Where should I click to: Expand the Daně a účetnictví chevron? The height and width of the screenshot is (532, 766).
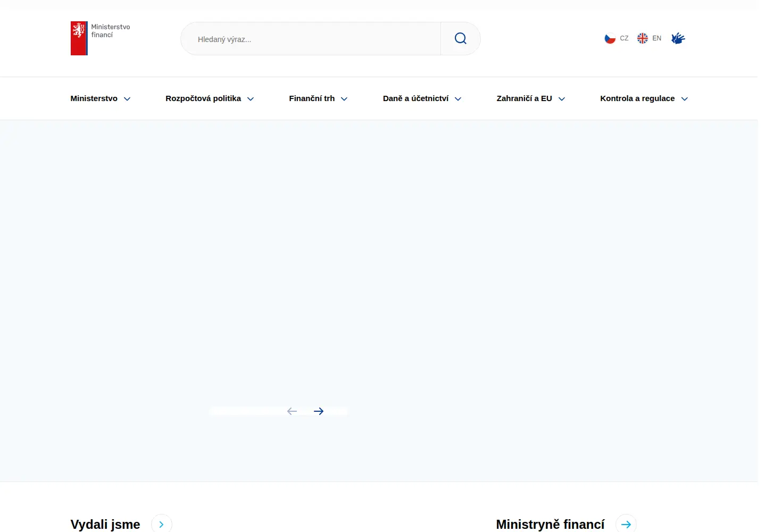(458, 99)
